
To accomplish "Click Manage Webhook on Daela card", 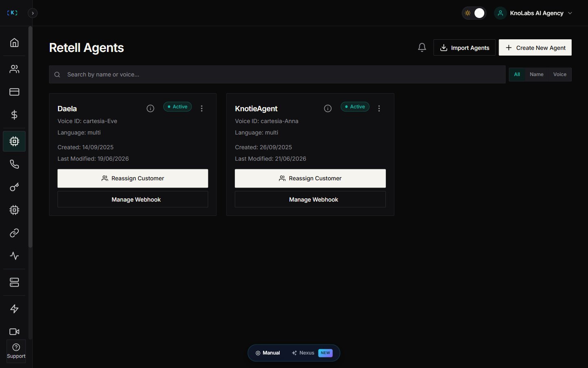I will click(x=133, y=200).
